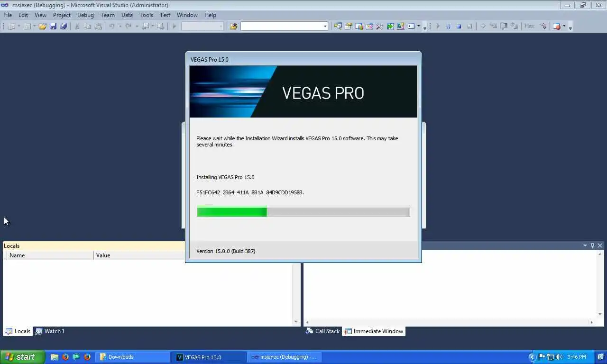Click the Command Window toolbar icon
This screenshot has width=607, height=364.
tap(411, 26)
